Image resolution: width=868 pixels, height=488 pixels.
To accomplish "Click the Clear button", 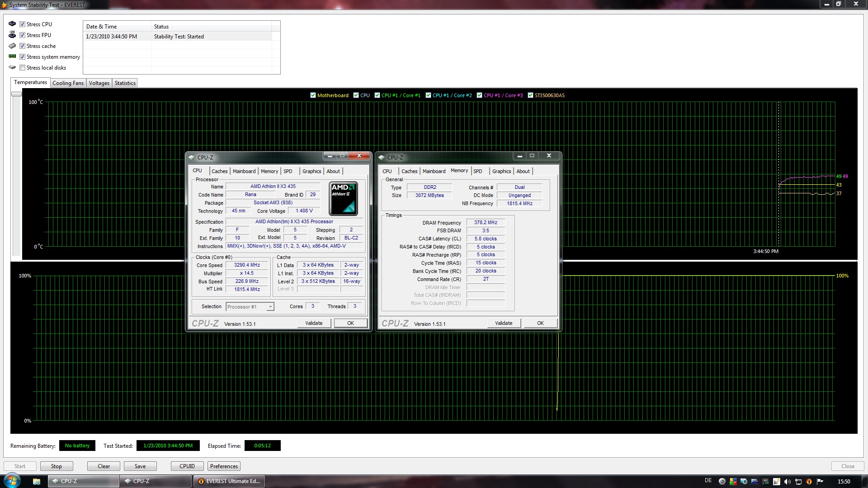I will point(104,466).
